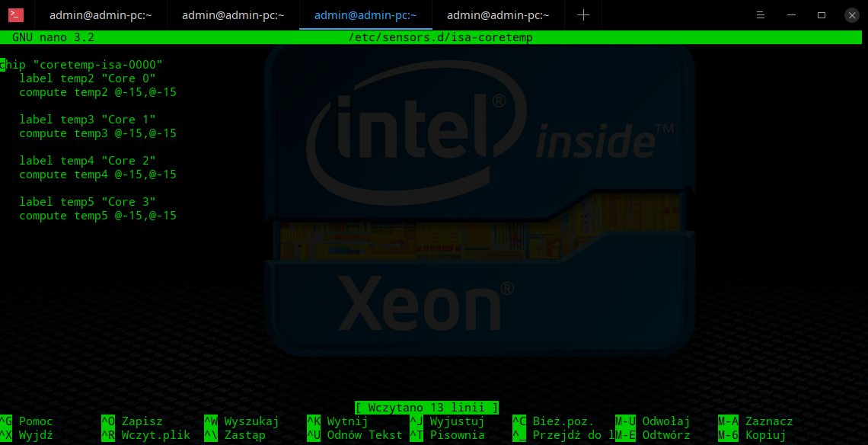Viewport: 868px width, 445px height.
Task: Click the "Wczytano 13 linii" status message
Action: point(426,408)
